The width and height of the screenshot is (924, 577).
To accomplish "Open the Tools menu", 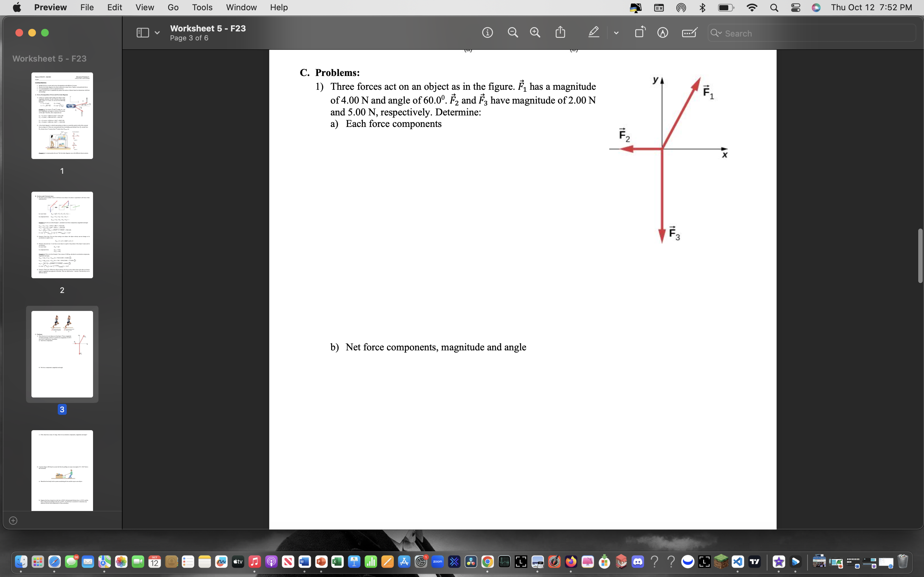I will click(202, 7).
